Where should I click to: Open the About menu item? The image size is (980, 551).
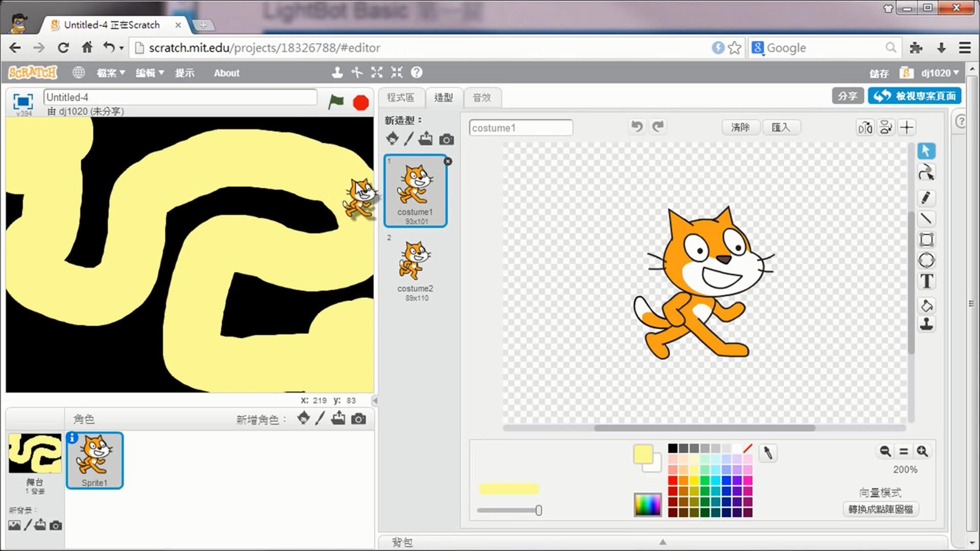pyautogui.click(x=227, y=73)
